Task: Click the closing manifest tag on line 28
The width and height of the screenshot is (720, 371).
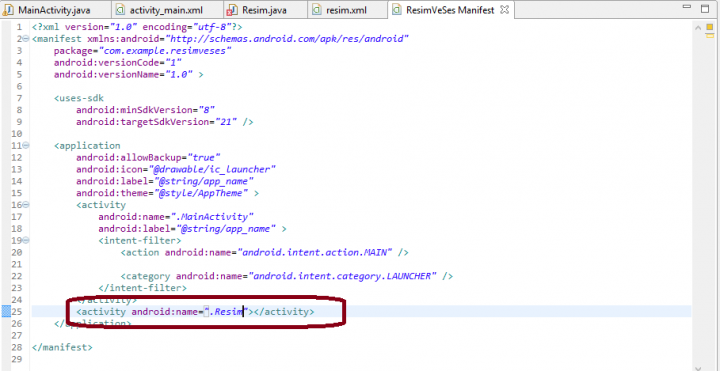Action: click(x=62, y=348)
